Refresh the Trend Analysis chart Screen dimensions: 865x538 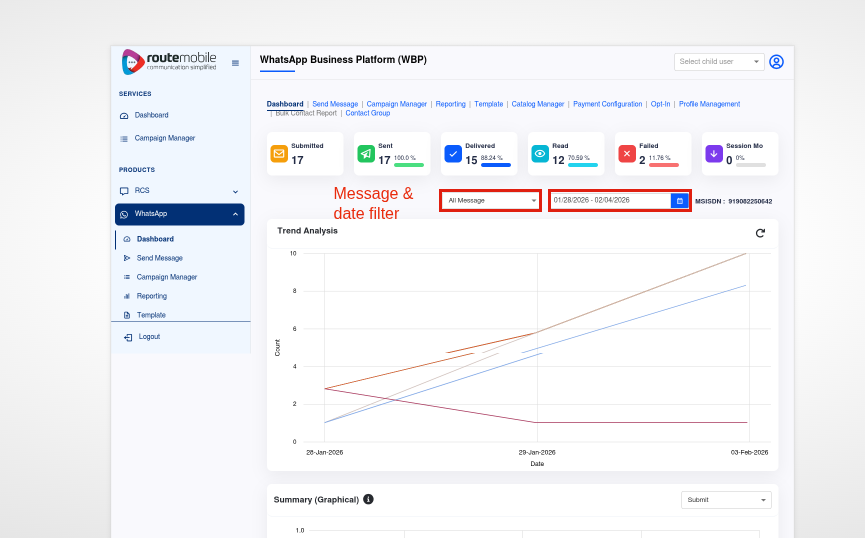[x=760, y=233]
